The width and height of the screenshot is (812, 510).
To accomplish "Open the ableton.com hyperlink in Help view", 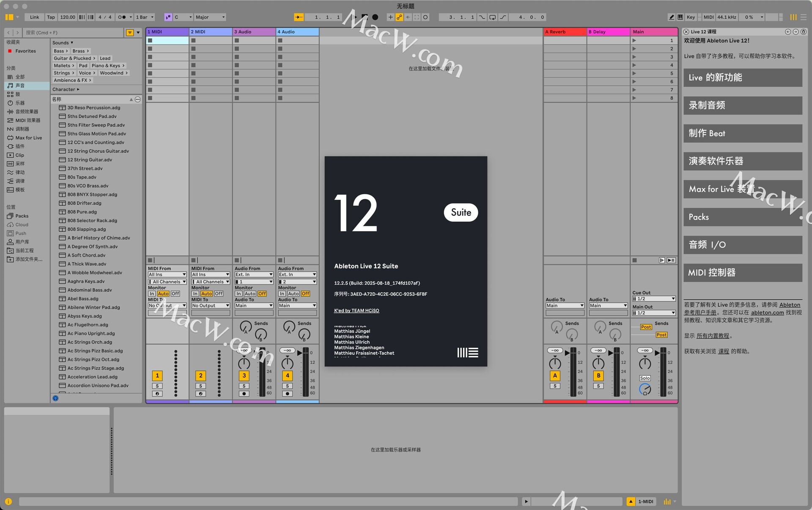I will 767,313.
